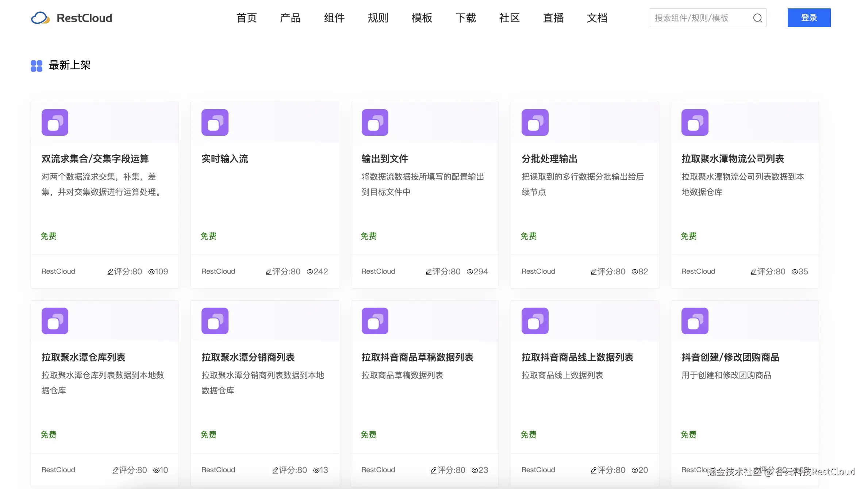Click purple icon on 实时输入流 card
Image resolution: width=868 pixels, height=489 pixels.
(215, 122)
